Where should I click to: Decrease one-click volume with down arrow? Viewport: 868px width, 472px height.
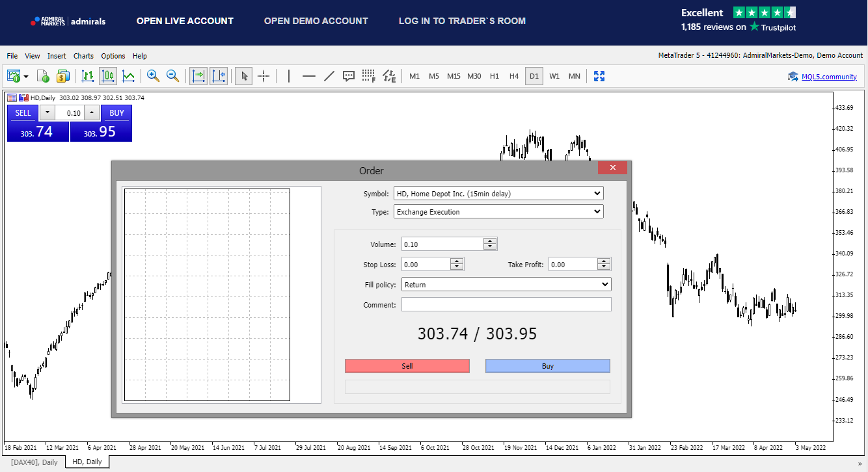coord(47,113)
